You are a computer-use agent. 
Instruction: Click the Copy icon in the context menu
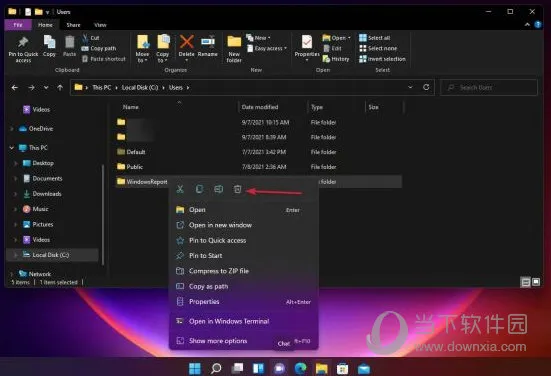pos(199,189)
